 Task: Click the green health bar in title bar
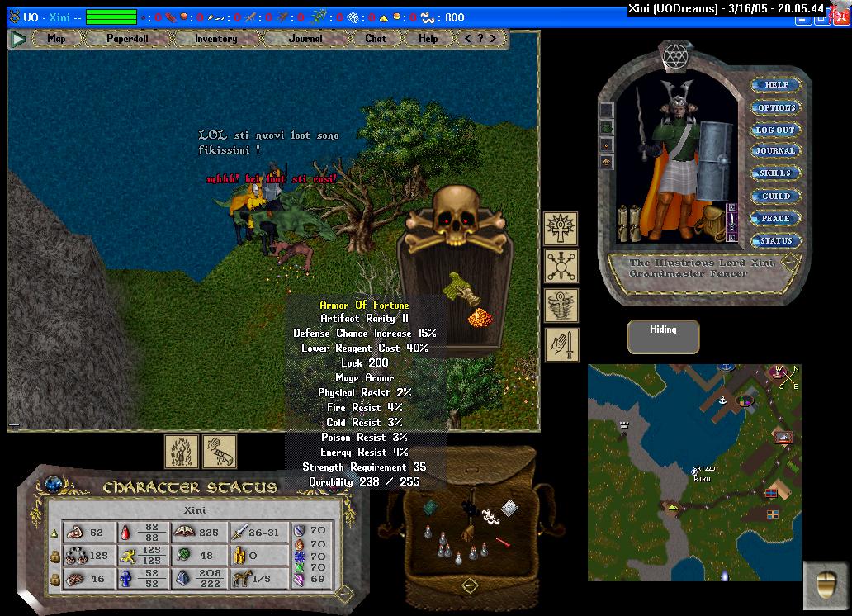tap(111, 17)
